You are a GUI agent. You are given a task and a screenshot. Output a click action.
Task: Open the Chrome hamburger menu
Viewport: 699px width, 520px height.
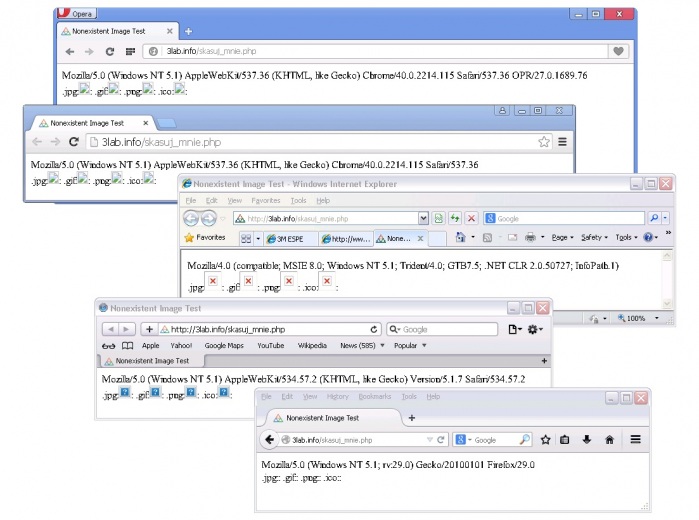pyautogui.click(x=563, y=142)
